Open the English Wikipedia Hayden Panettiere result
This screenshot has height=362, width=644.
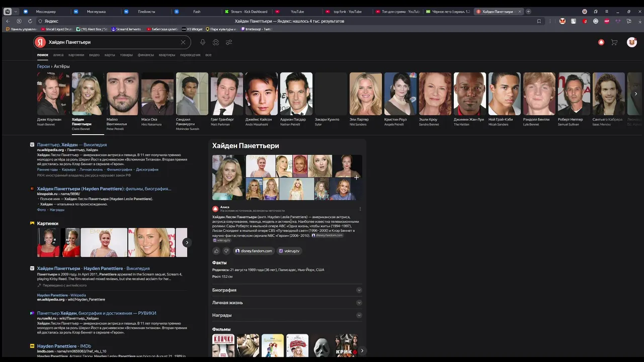pyautogui.click(x=93, y=268)
